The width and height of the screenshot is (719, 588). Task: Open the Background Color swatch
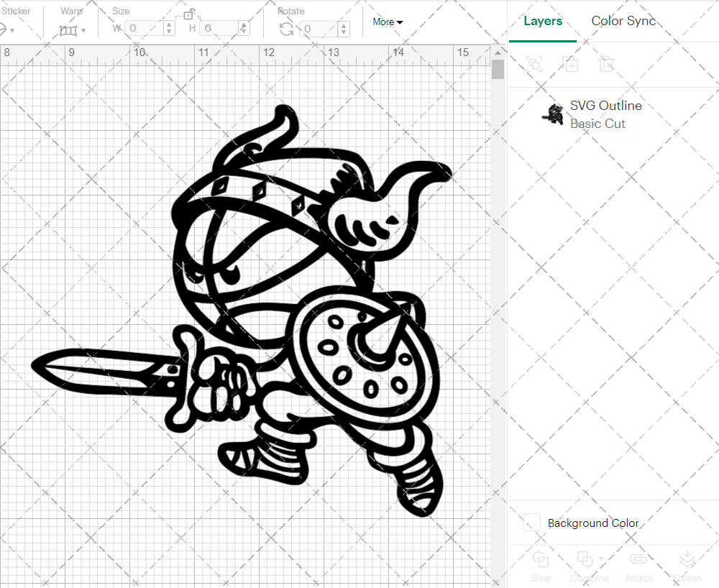tap(530, 523)
